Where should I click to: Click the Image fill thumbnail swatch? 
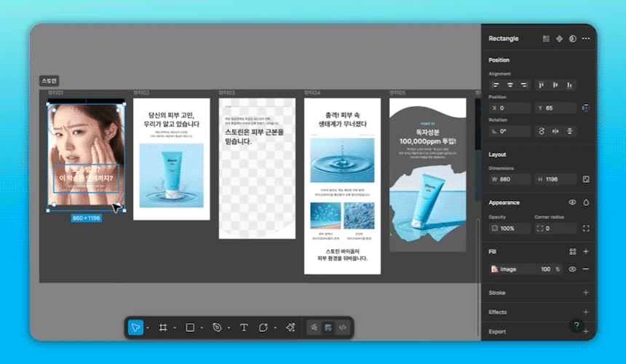point(495,269)
